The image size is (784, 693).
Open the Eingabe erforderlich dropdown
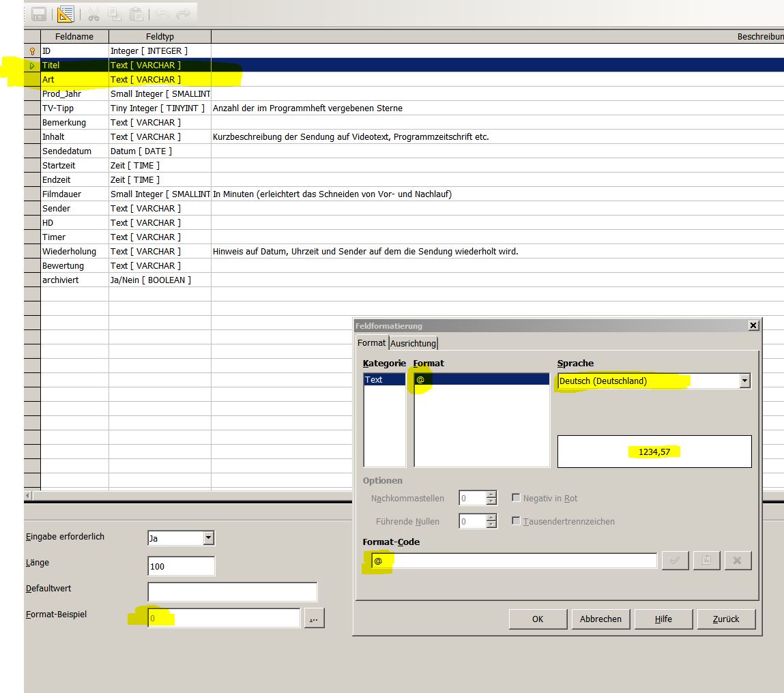[x=209, y=538]
